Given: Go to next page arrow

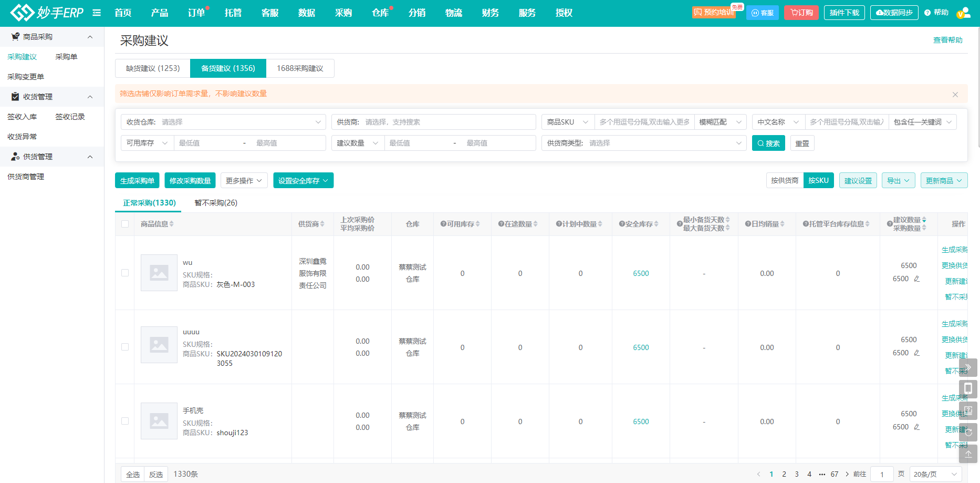Looking at the screenshot, I should 847,474.
